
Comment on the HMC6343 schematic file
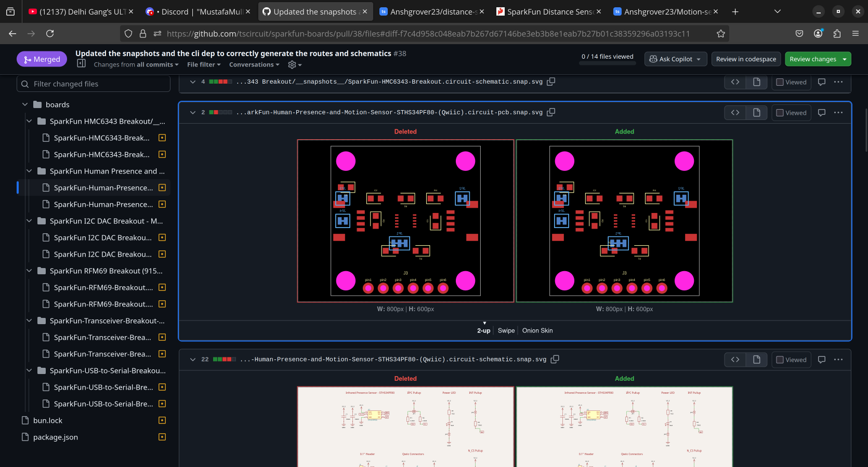click(822, 82)
